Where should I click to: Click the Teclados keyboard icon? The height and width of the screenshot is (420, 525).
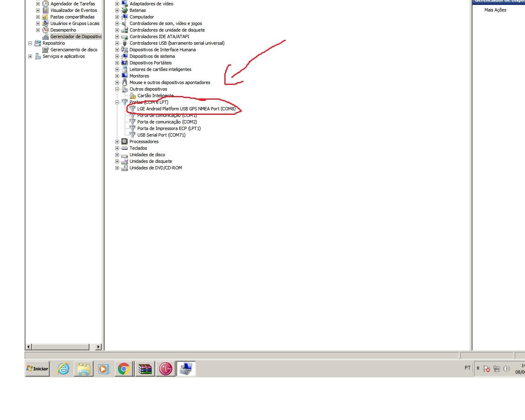point(125,148)
